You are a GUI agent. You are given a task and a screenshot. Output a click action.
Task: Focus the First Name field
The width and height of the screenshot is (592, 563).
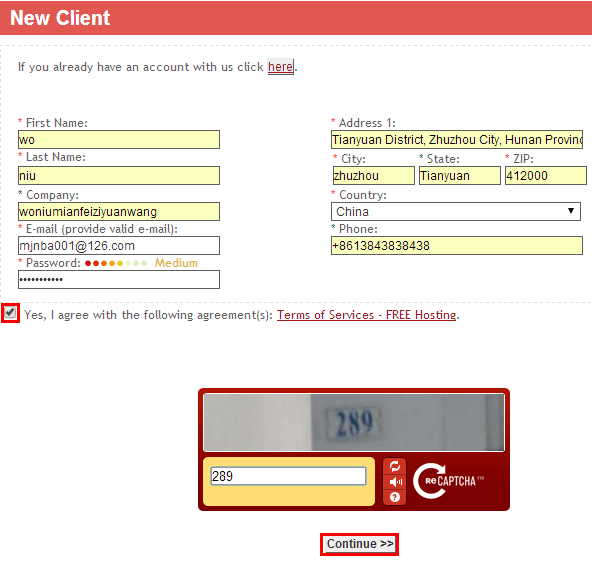pyautogui.click(x=119, y=140)
